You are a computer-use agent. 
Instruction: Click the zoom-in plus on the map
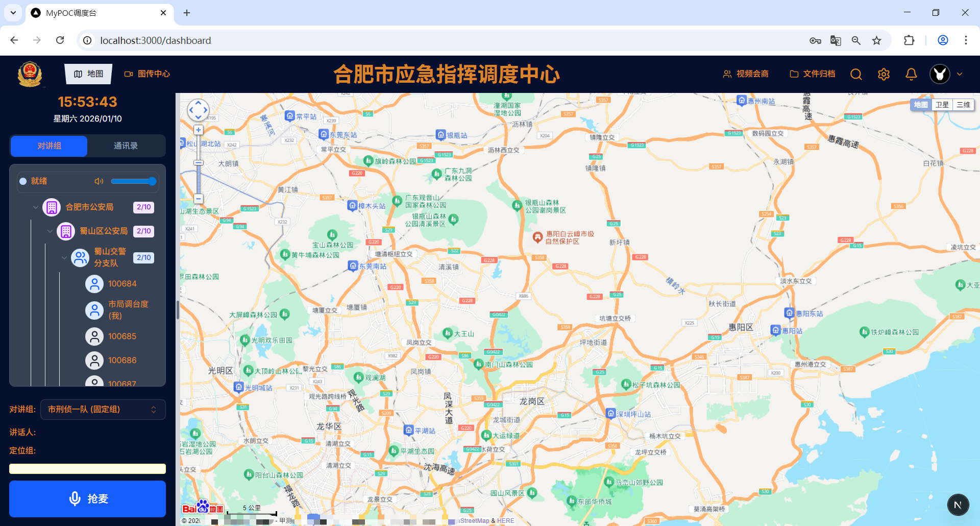pyautogui.click(x=199, y=130)
